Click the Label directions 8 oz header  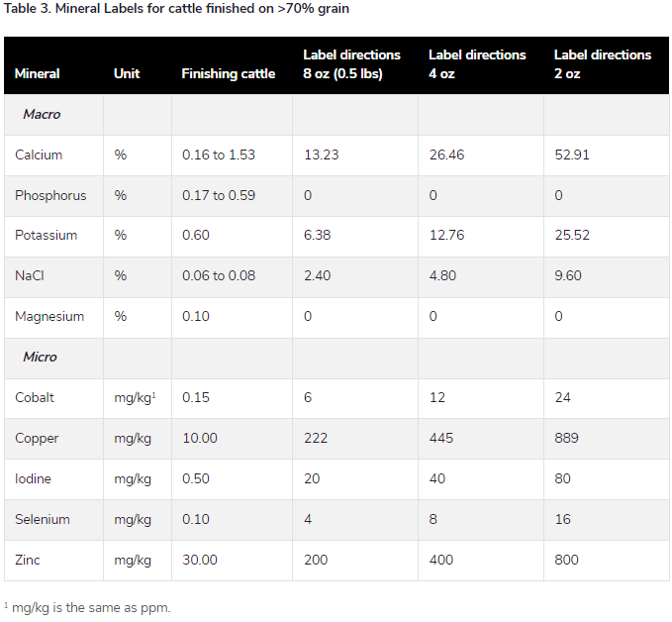[x=351, y=64]
